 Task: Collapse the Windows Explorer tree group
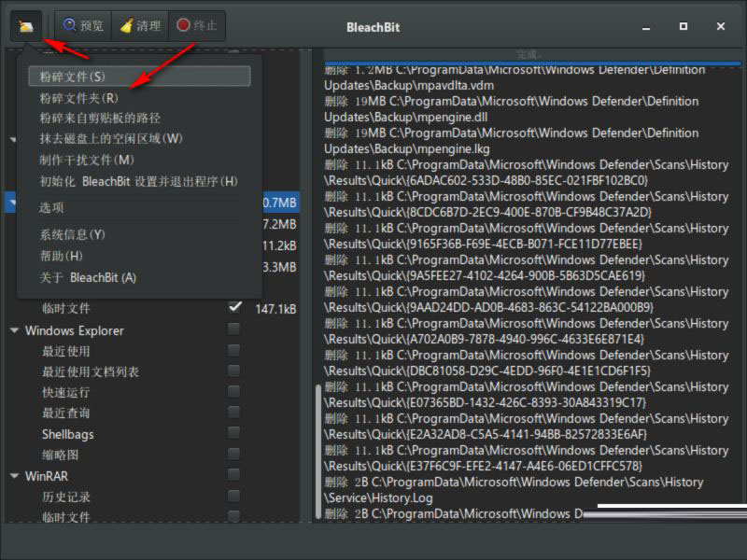pyautogui.click(x=14, y=330)
